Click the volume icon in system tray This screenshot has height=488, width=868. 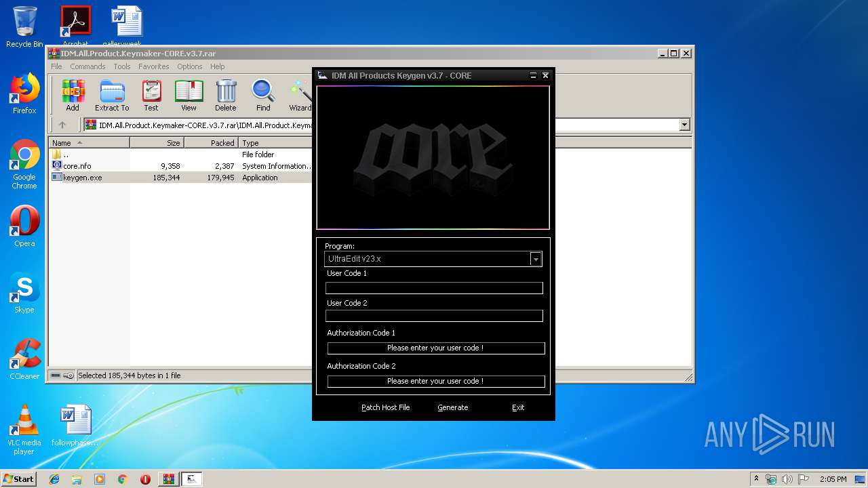click(787, 479)
